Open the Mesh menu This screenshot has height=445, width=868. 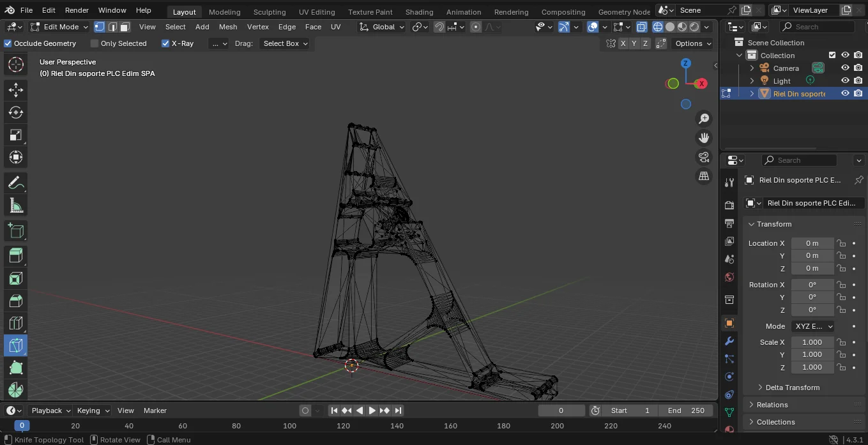(228, 27)
